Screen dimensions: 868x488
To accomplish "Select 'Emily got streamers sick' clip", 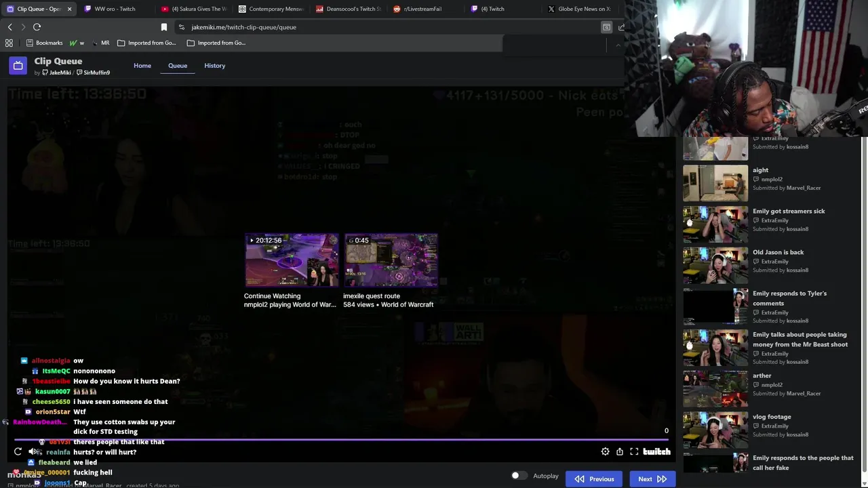I will pos(770,224).
